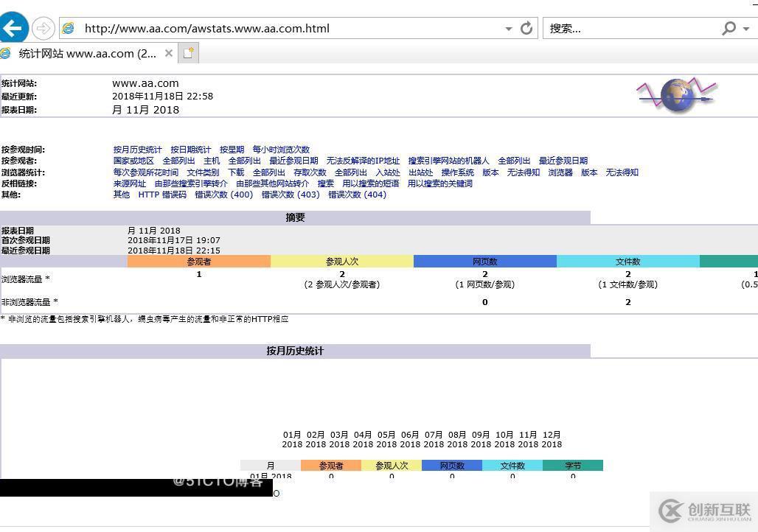Click (2 参观人次/参观者) text
Viewport: 758px width, 532px height.
coord(342,284)
